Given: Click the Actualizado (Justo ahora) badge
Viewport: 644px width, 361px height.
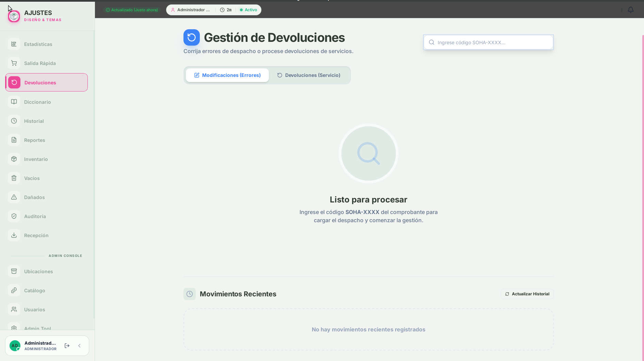Looking at the screenshot, I should pos(132,10).
